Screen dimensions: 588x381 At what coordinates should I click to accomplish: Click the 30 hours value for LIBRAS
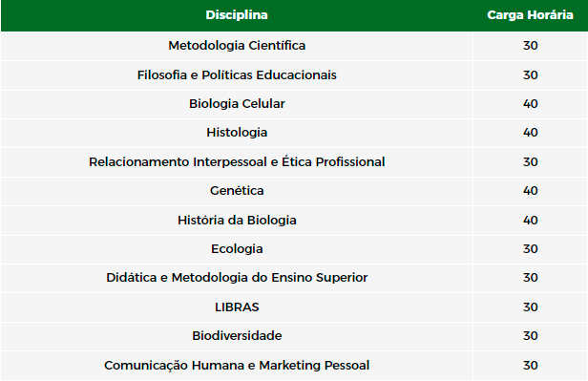point(531,307)
